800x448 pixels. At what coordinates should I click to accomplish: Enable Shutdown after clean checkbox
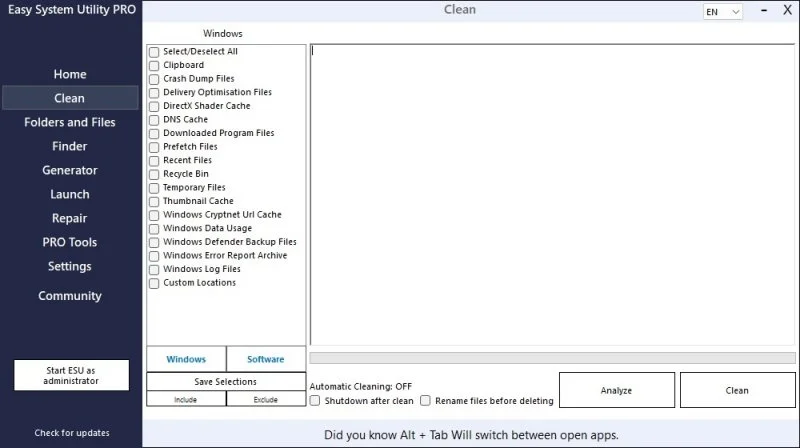point(315,401)
